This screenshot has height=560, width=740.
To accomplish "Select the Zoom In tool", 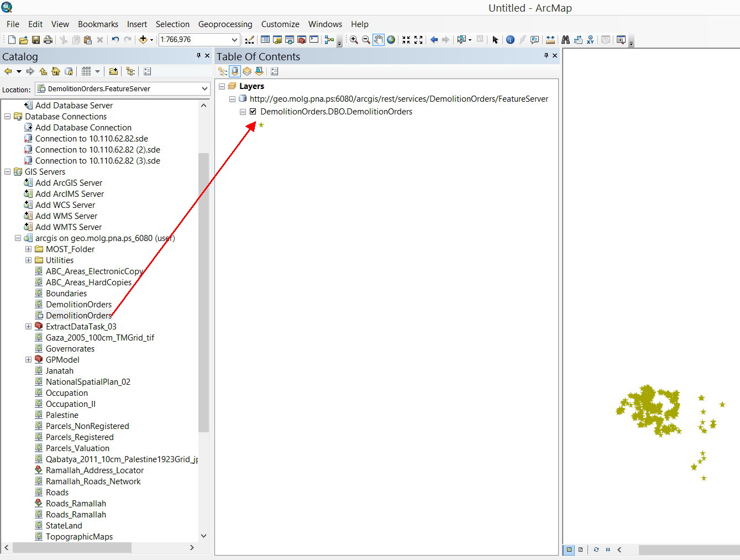I will (x=354, y=40).
